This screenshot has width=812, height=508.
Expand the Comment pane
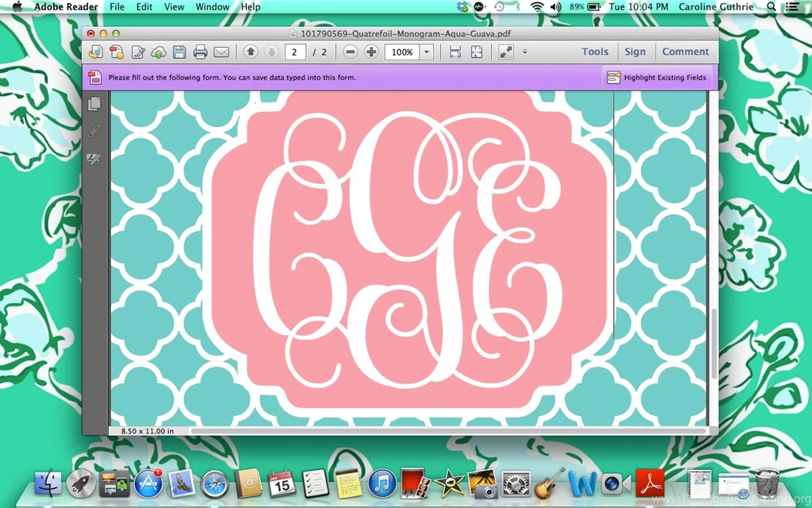(685, 51)
